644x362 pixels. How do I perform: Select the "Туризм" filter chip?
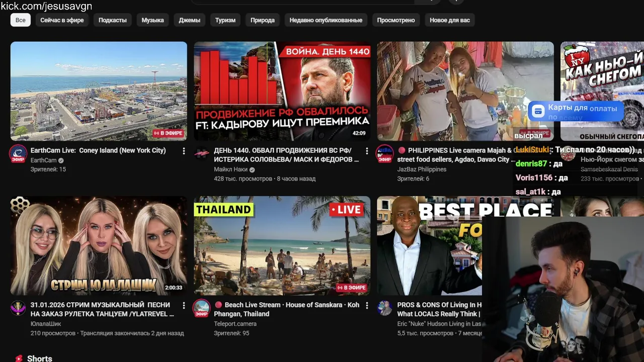pyautogui.click(x=225, y=20)
